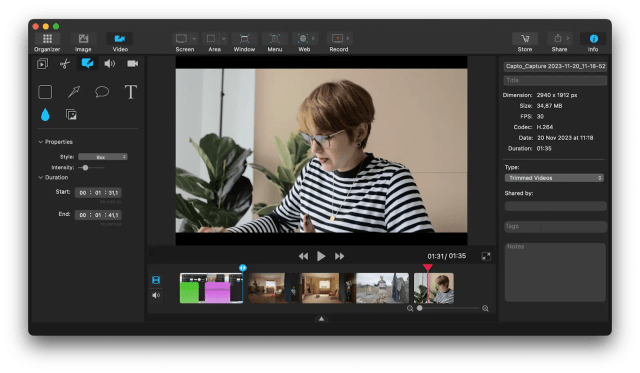This screenshot has height=373, width=640.
Task: Expand Web capture options chevron
Action: pyautogui.click(x=313, y=38)
